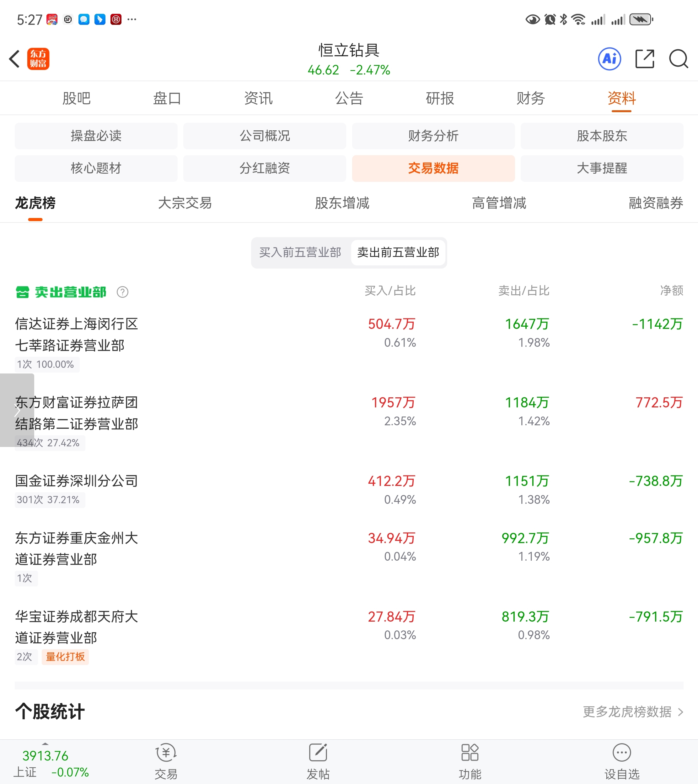The height and width of the screenshot is (784, 698).
Task: Open the 功能 grid icon
Action: pos(470,753)
